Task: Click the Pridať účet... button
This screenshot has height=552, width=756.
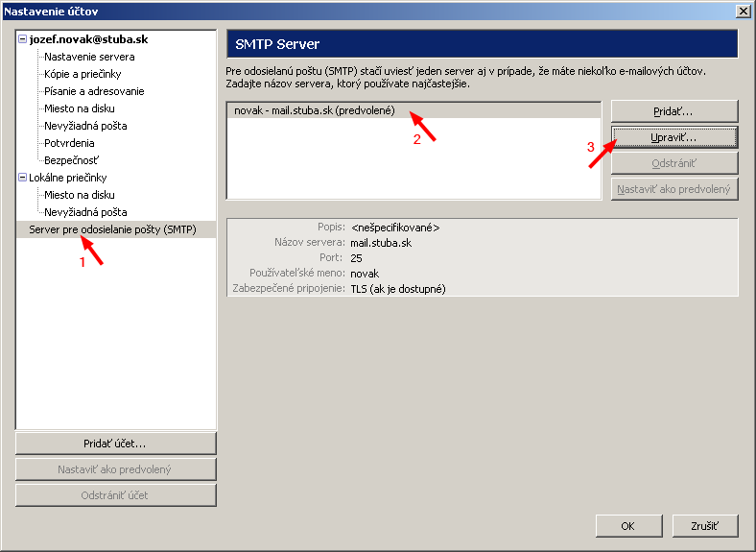Action: tap(115, 444)
